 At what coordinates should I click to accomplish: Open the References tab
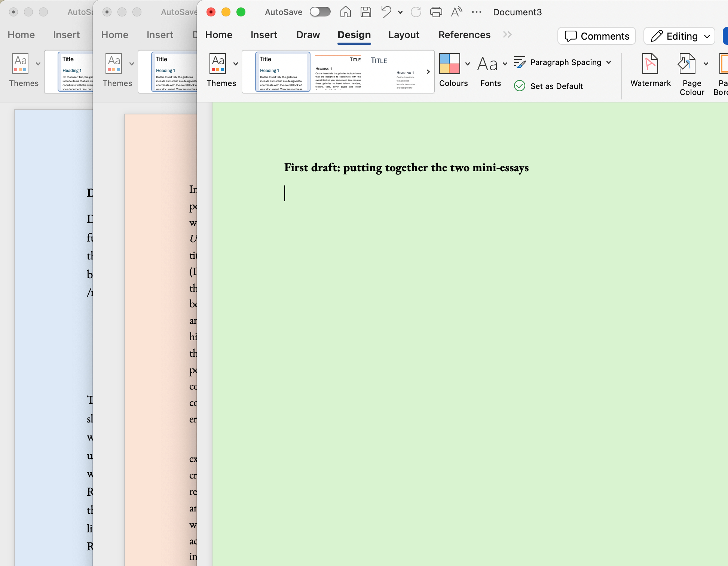pos(464,35)
